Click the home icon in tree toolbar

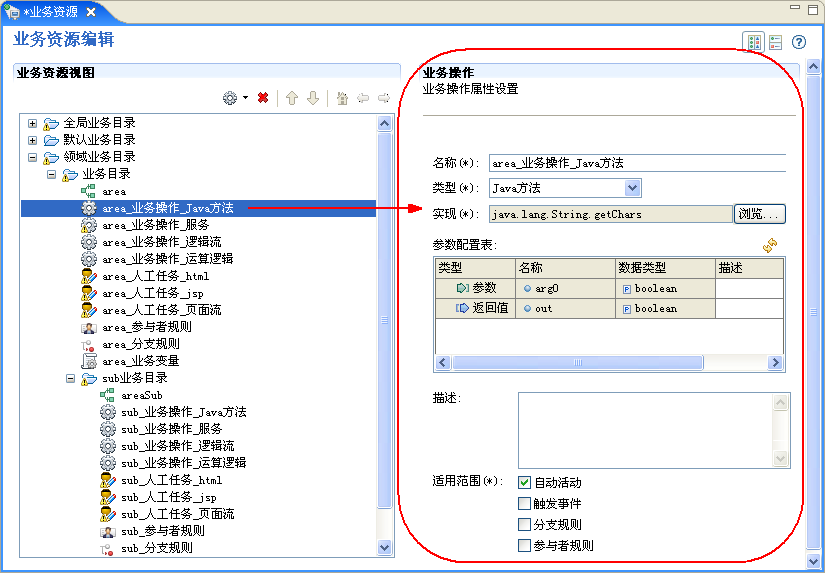[342, 98]
